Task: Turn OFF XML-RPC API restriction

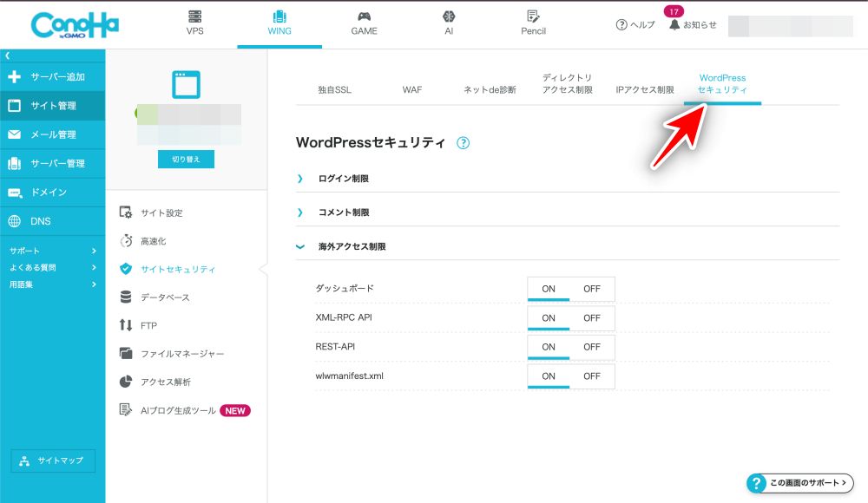Action: click(592, 318)
